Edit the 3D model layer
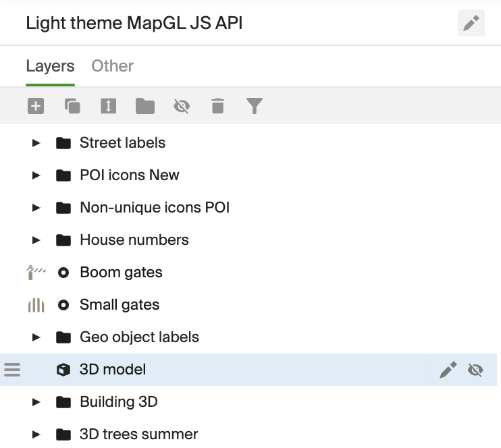The image size is (501, 448). [x=448, y=370]
